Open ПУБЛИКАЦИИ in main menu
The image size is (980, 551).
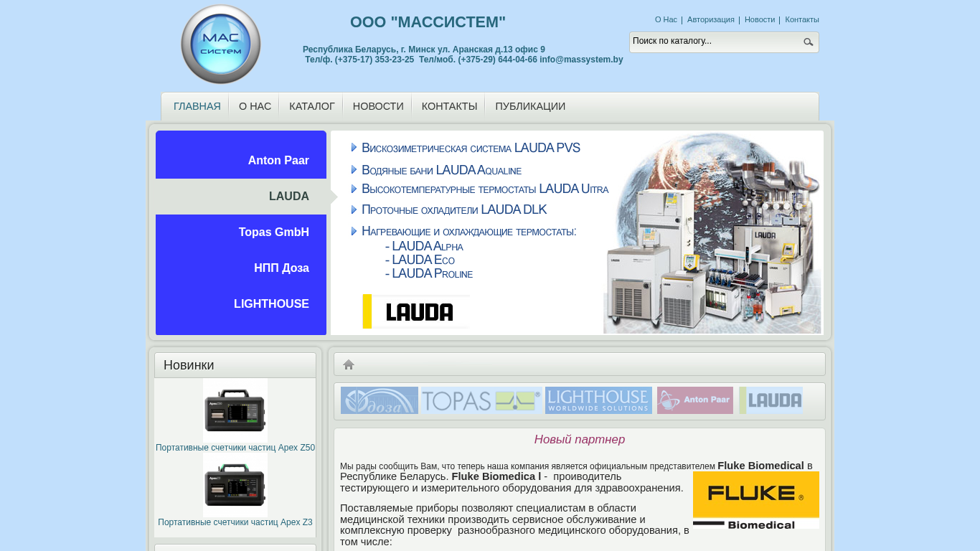click(x=530, y=106)
